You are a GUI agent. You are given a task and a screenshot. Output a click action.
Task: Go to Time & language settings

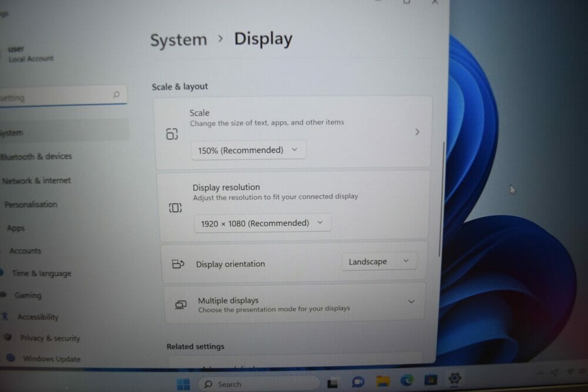tap(41, 273)
